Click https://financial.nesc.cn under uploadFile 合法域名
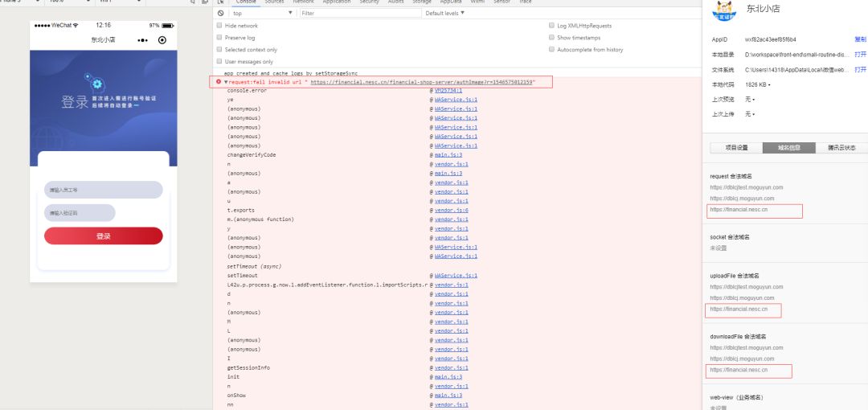Viewport: 868px width, 410px height. 739,310
